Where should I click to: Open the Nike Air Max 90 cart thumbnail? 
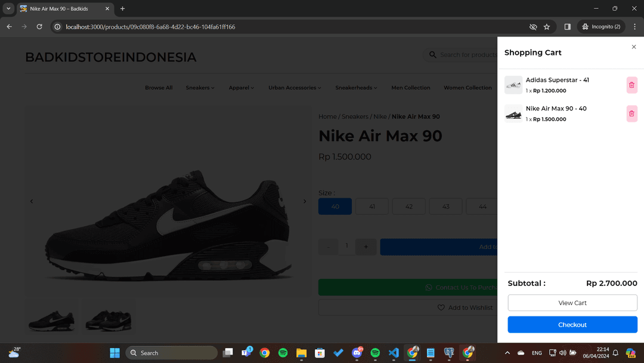click(513, 113)
